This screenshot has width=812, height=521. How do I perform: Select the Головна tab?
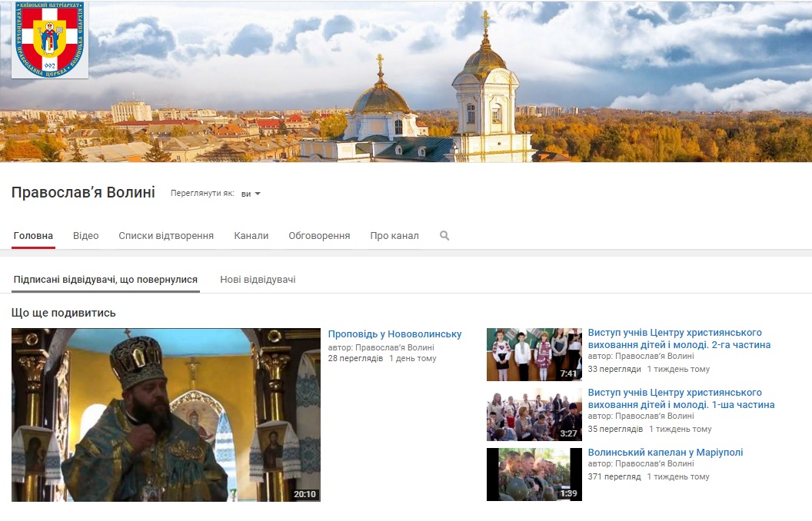pyautogui.click(x=34, y=236)
